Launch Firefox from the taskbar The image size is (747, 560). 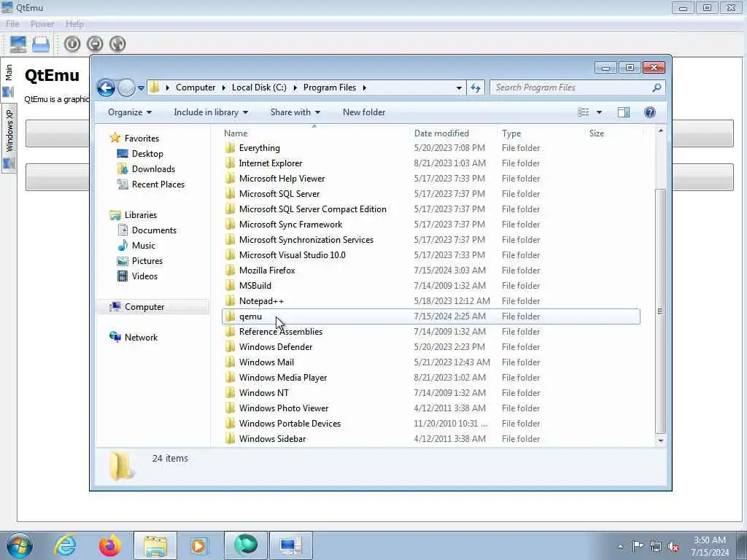pyautogui.click(x=110, y=545)
